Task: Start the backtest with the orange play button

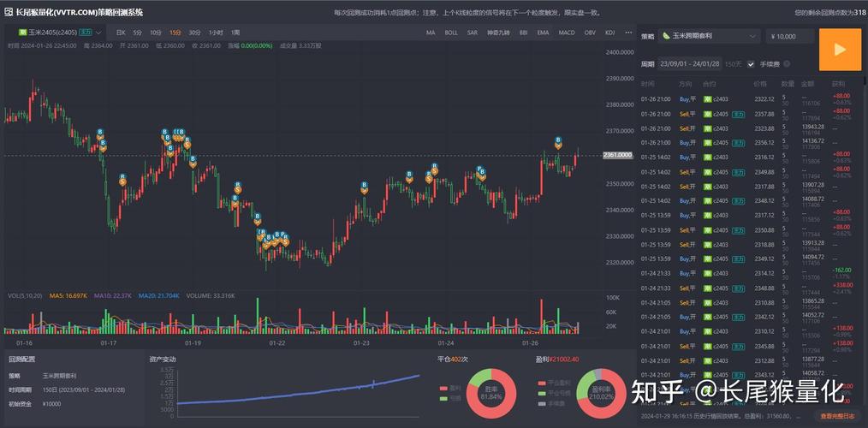Action: [839, 49]
